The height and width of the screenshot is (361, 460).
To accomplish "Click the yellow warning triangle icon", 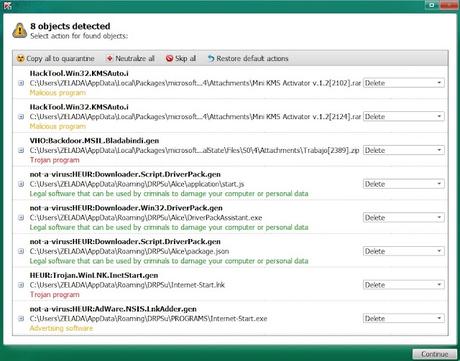I will [x=20, y=31].
